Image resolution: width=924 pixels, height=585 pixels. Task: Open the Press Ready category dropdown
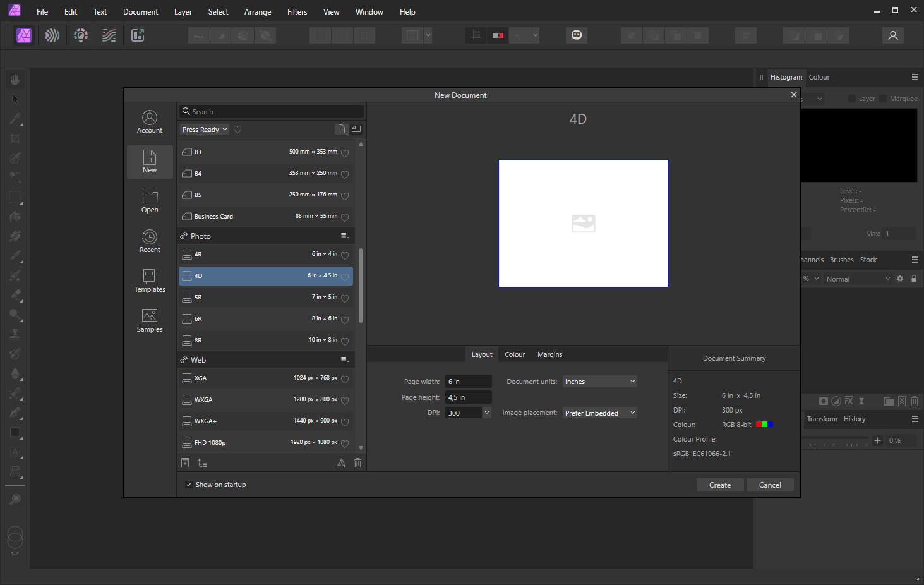click(x=205, y=130)
